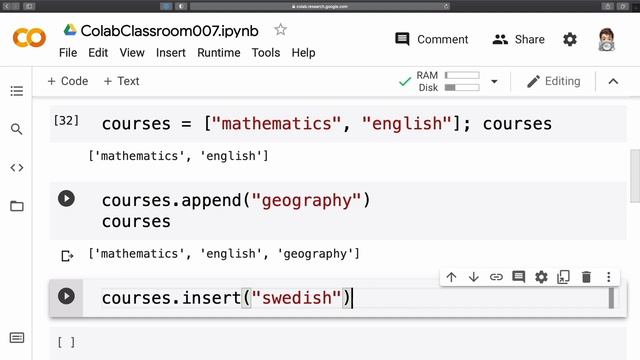Open the Insert menu
Screen dimensions: 640x360
(x=171, y=53)
